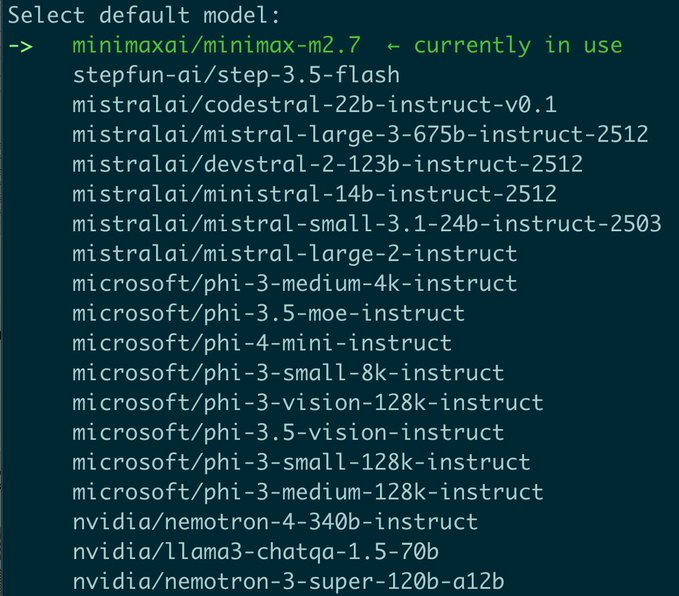The height and width of the screenshot is (596, 679).
Task: Select mistralai/mistral-small-3.1-24b-instruct-2503
Action: click(x=367, y=224)
